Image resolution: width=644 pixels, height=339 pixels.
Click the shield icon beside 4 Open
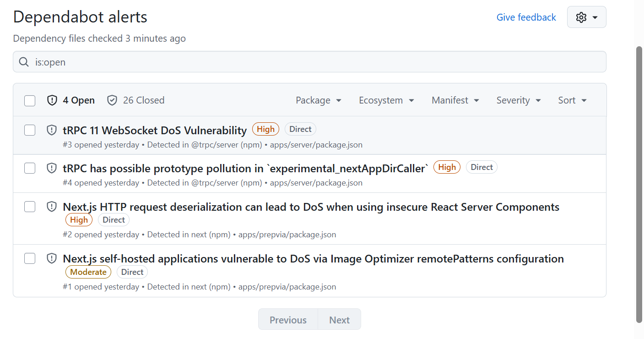coord(52,100)
